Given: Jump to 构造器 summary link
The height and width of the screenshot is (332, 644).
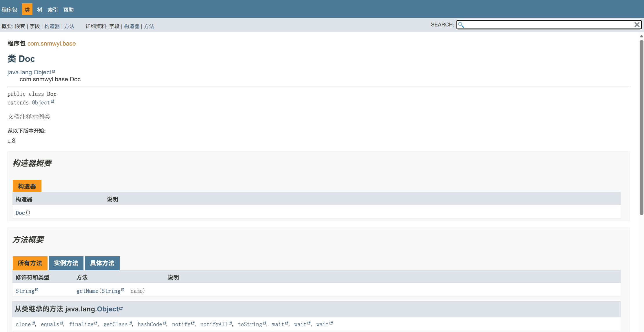Looking at the screenshot, I should [x=52, y=26].
